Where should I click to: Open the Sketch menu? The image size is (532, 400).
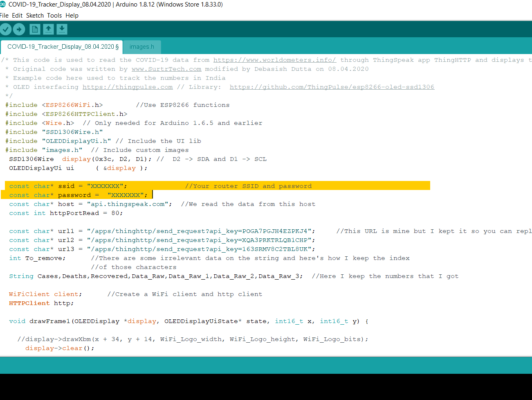click(x=35, y=16)
